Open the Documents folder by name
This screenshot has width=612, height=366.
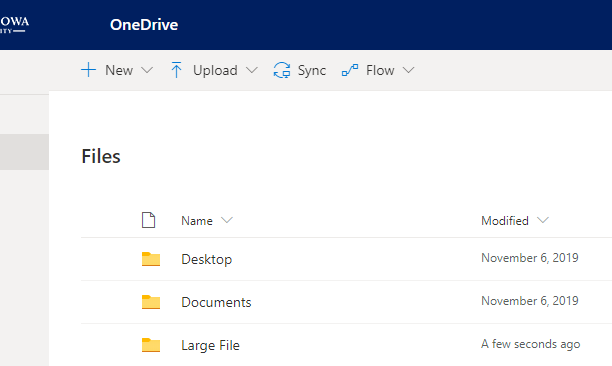(x=216, y=302)
